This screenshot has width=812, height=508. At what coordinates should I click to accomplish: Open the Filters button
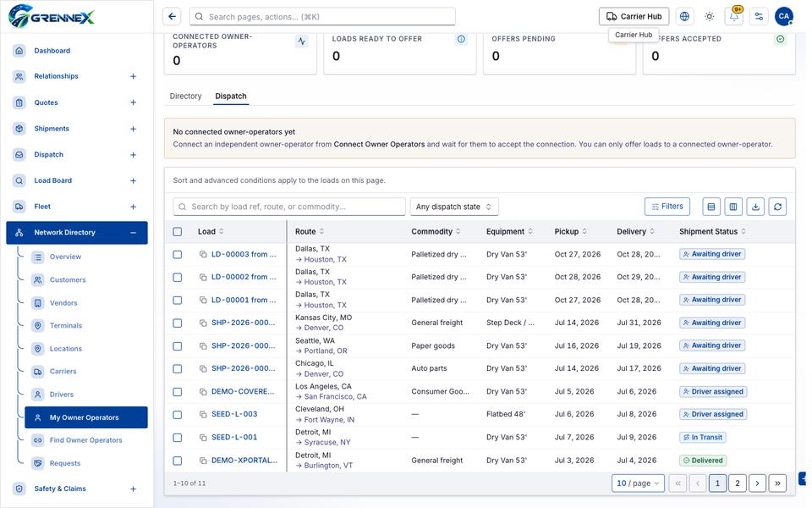667,207
